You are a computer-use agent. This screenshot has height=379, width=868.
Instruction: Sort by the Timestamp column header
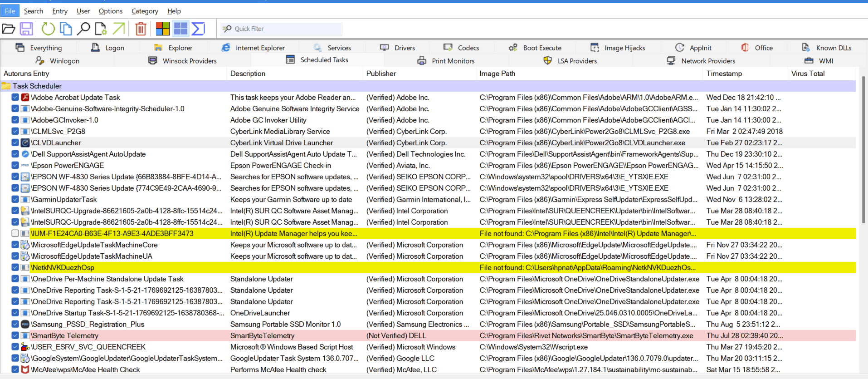745,74
